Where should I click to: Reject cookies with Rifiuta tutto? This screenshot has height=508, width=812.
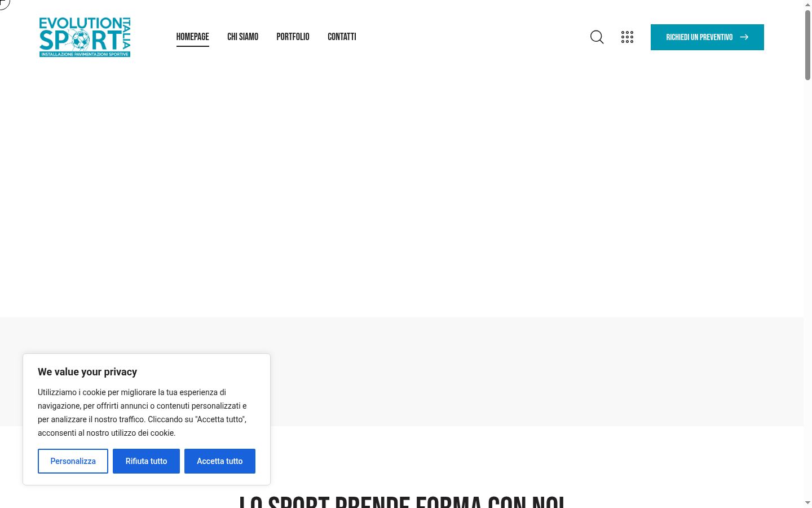(x=146, y=461)
